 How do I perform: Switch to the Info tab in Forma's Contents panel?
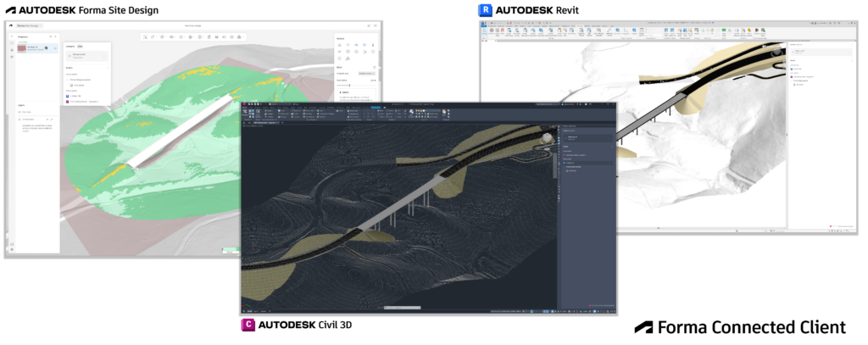[80, 47]
